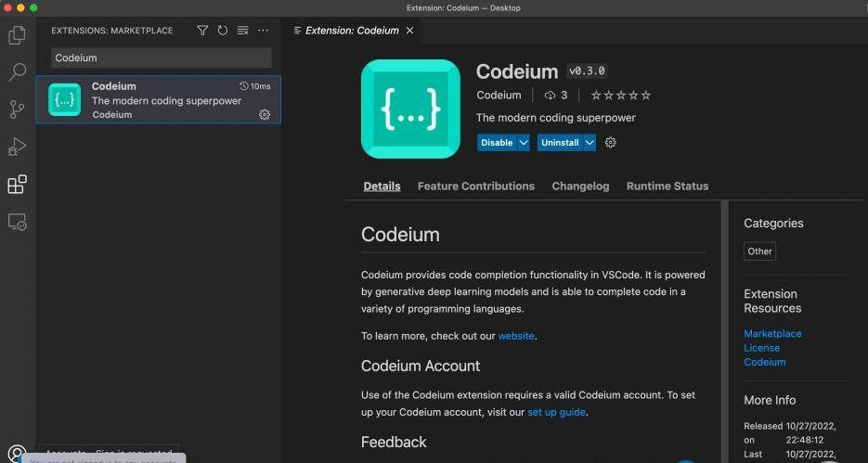Refresh the extensions list
868x463 pixels.
pyautogui.click(x=223, y=31)
